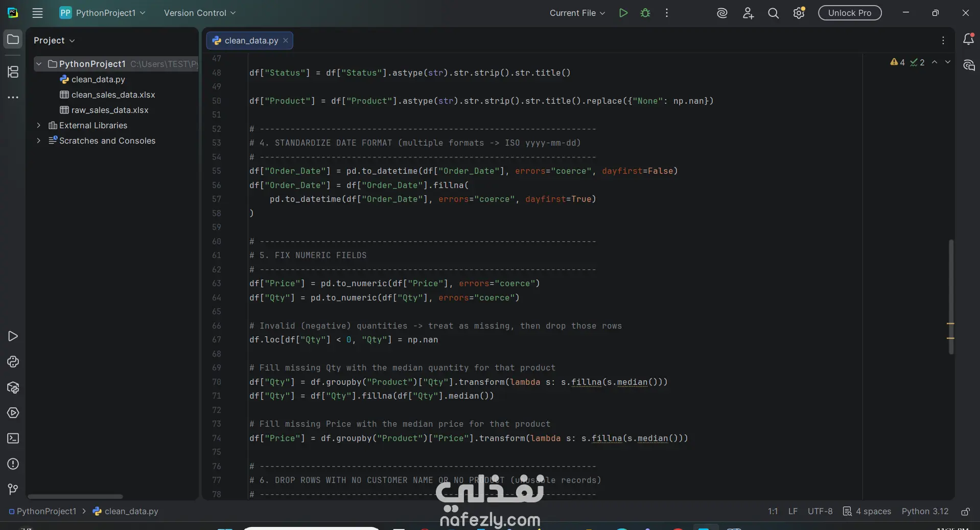The image size is (980, 530).
Task: Click Scratches and Consoles label in the tree
Action: (107, 141)
